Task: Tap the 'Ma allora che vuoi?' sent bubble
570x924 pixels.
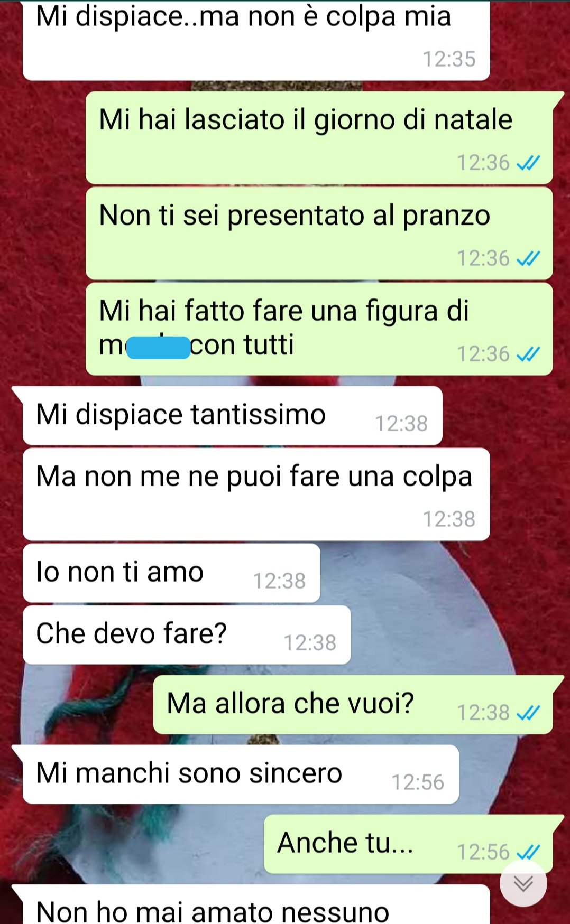Action: pos(353,705)
